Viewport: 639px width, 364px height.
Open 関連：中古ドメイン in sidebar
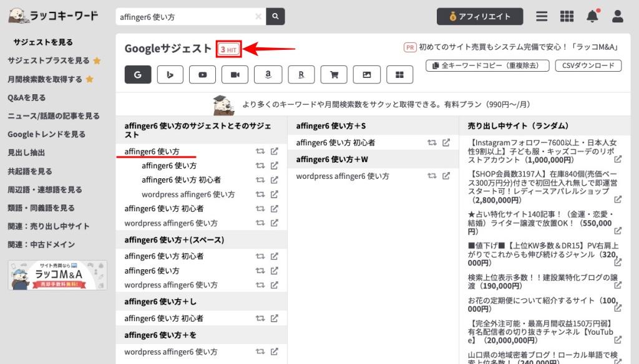(41, 245)
